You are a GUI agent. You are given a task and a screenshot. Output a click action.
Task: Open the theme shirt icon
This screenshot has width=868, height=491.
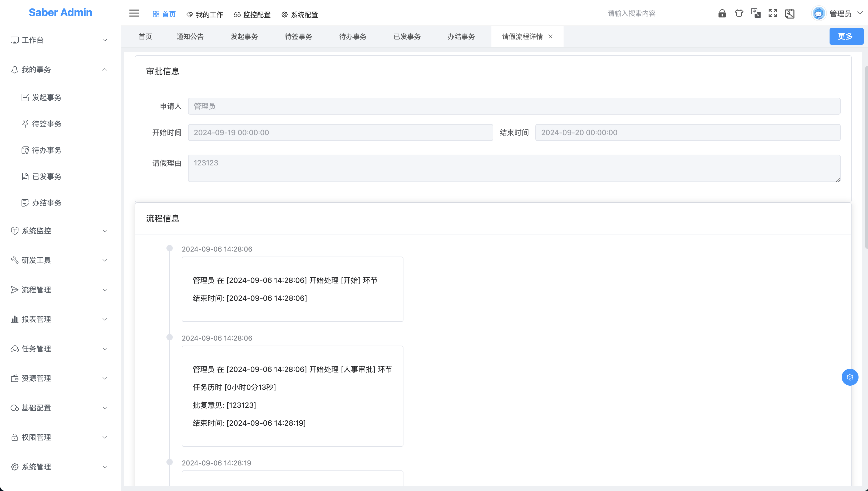pyautogui.click(x=739, y=13)
